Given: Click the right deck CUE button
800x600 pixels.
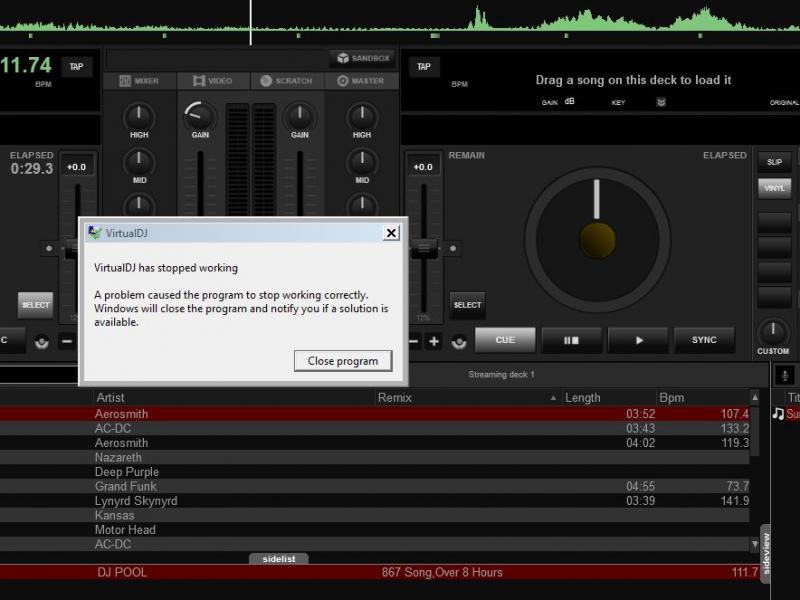Looking at the screenshot, I should click(x=505, y=340).
